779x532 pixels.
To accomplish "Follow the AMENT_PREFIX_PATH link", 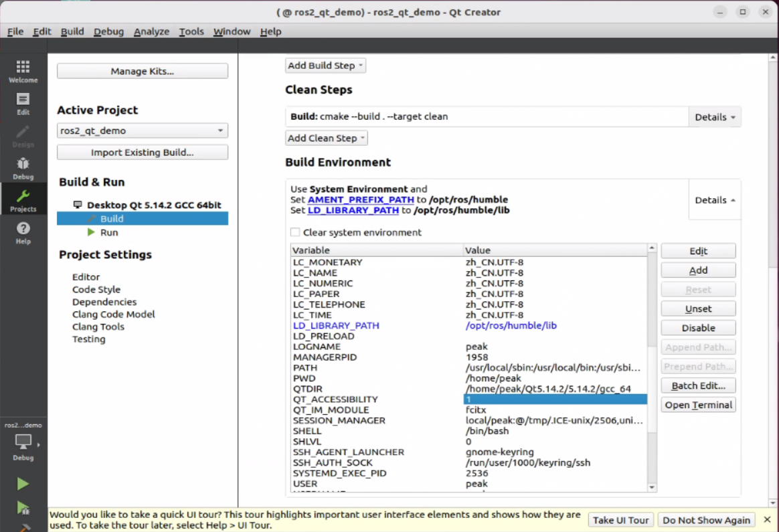I will pyautogui.click(x=361, y=199).
